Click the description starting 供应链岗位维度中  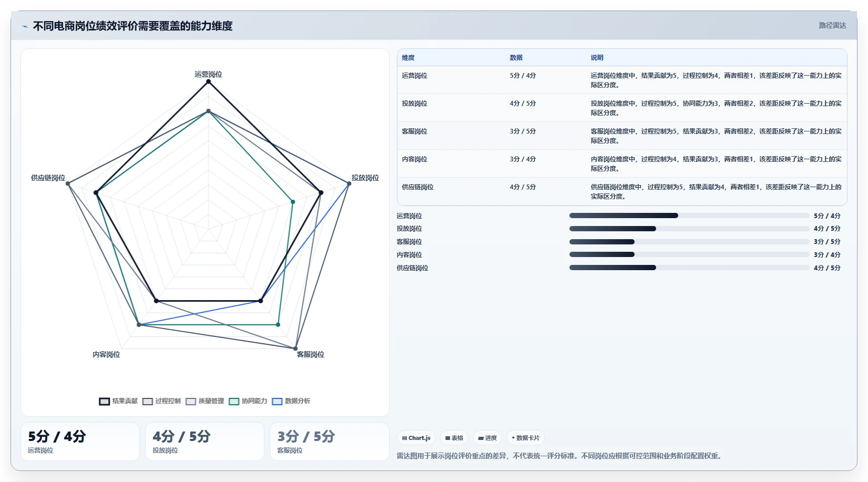tap(716, 192)
